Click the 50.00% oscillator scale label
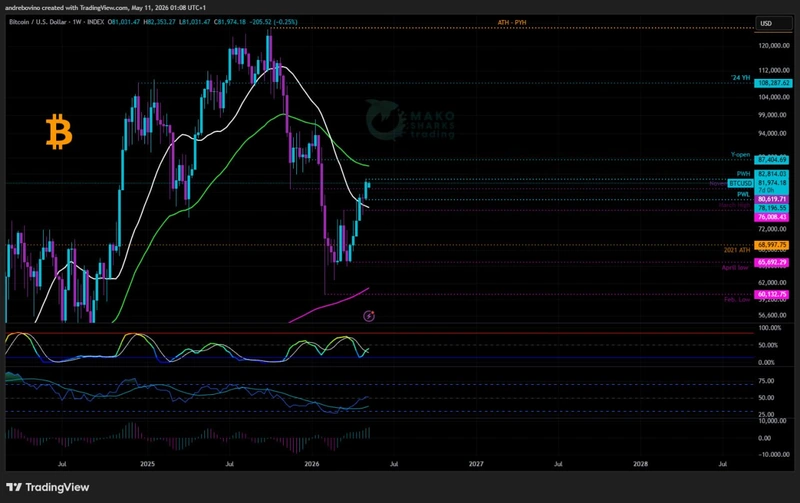The width and height of the screenshot is (800, 503). pyautogui.click(x=768, y=345)
